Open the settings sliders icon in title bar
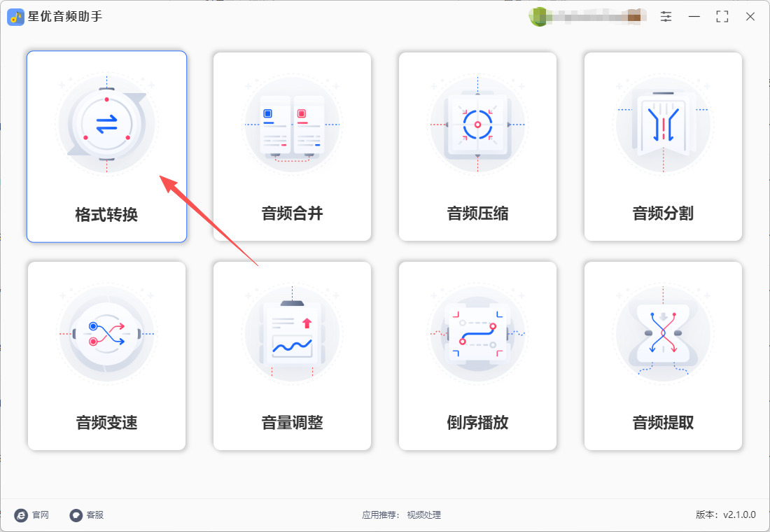The image size is (770, 532). (x=666, y=16)
